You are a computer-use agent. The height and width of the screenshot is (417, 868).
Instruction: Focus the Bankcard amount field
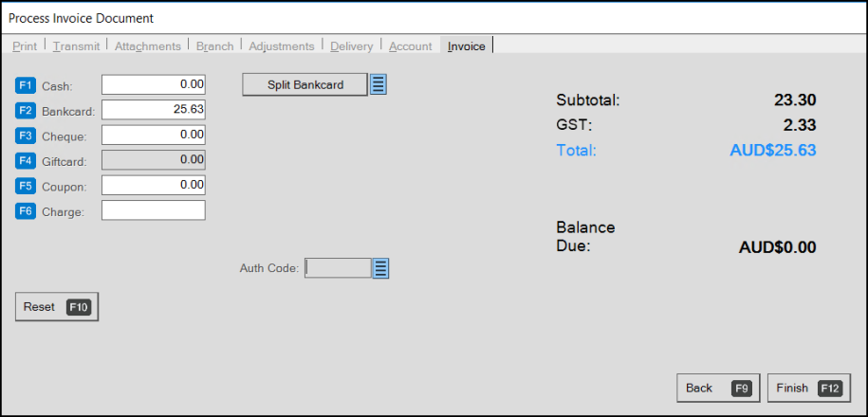pyautogui.click(x=154, y=110)
